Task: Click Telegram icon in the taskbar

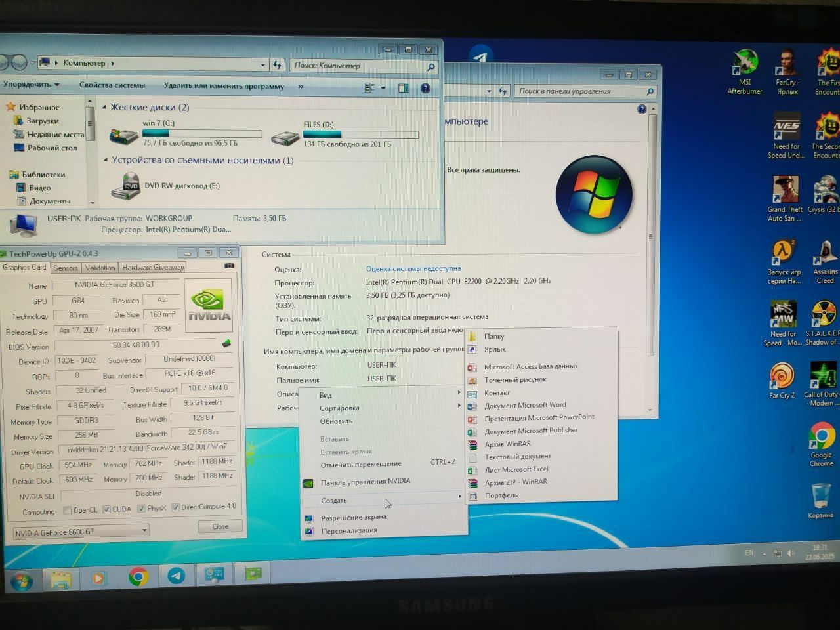Action: [176, 576]
